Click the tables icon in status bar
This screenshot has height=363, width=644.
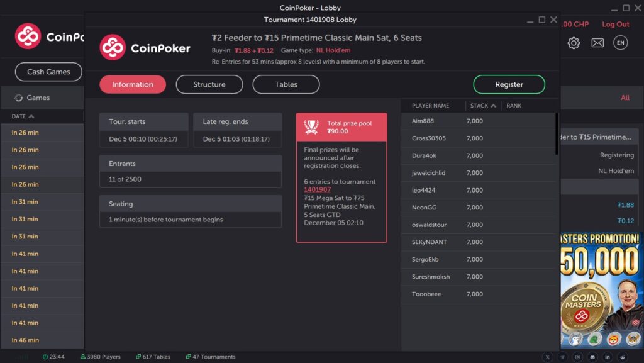coord(138,357)
